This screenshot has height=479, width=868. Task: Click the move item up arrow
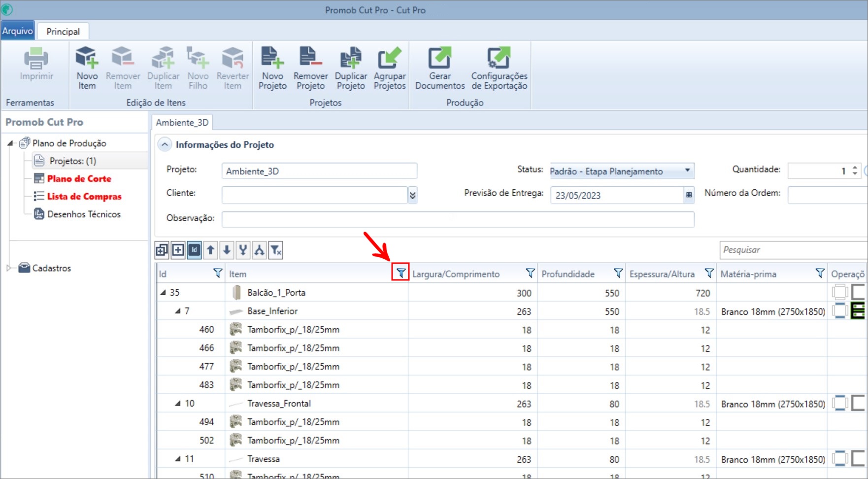pyautogui.click(x=210, y=250)
